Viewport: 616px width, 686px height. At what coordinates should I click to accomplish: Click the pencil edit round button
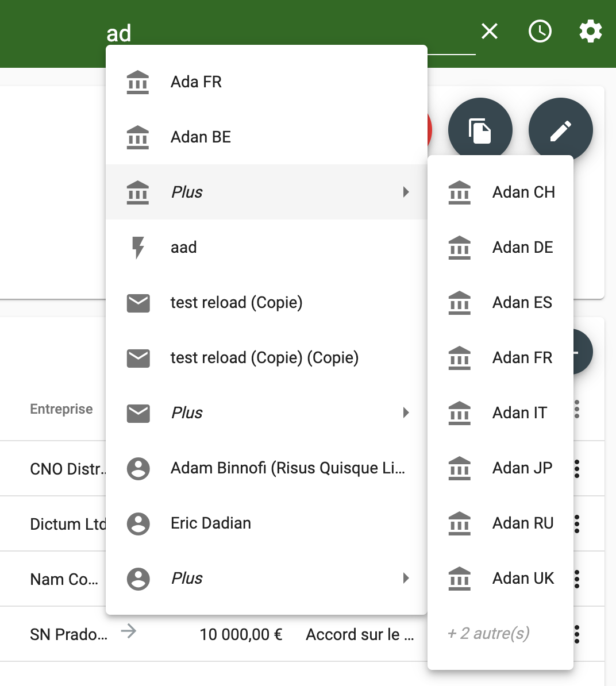coord(560,130)
